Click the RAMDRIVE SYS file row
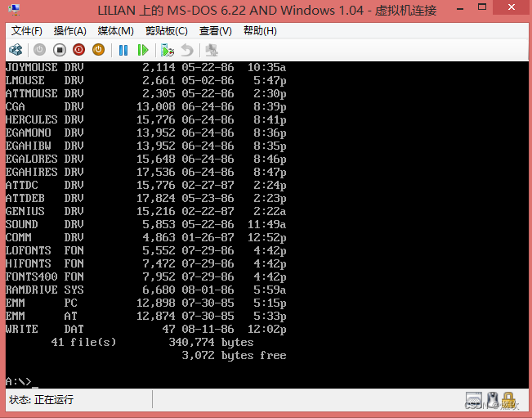This screenshot has width=532, height=418. tap(146, 290)
